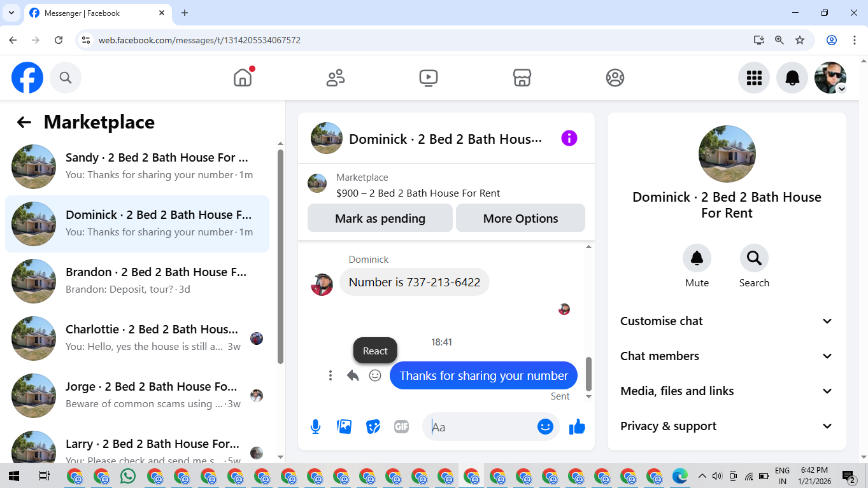Open conversation information purple icon
868x488 pixels.
(x=569, y=138)
